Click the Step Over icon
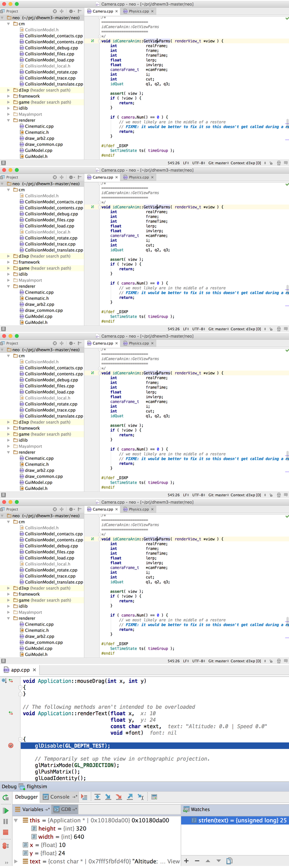This screenshot has width=289, height=868. point(97,797)
